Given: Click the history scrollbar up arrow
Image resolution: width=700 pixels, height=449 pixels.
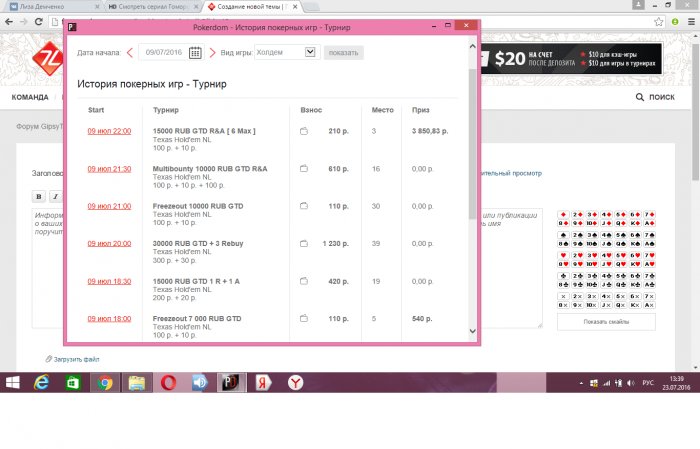Looking at the screenshot, I should [473, 46].
